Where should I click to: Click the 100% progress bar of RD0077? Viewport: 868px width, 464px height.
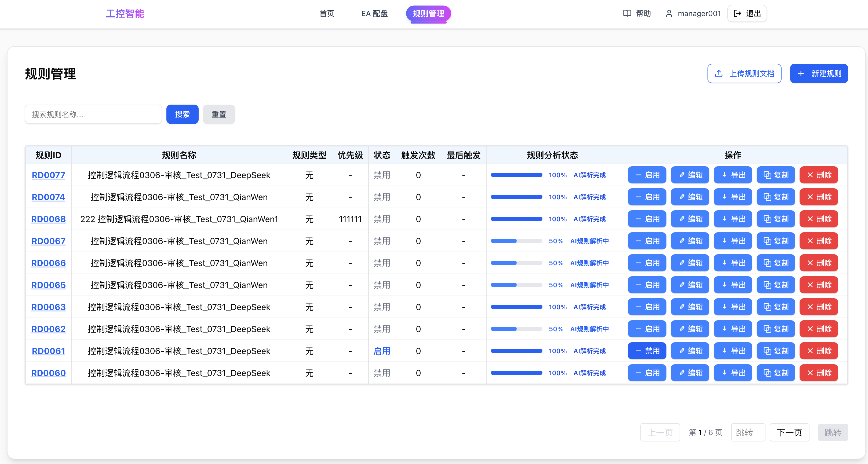coord(517,175)
